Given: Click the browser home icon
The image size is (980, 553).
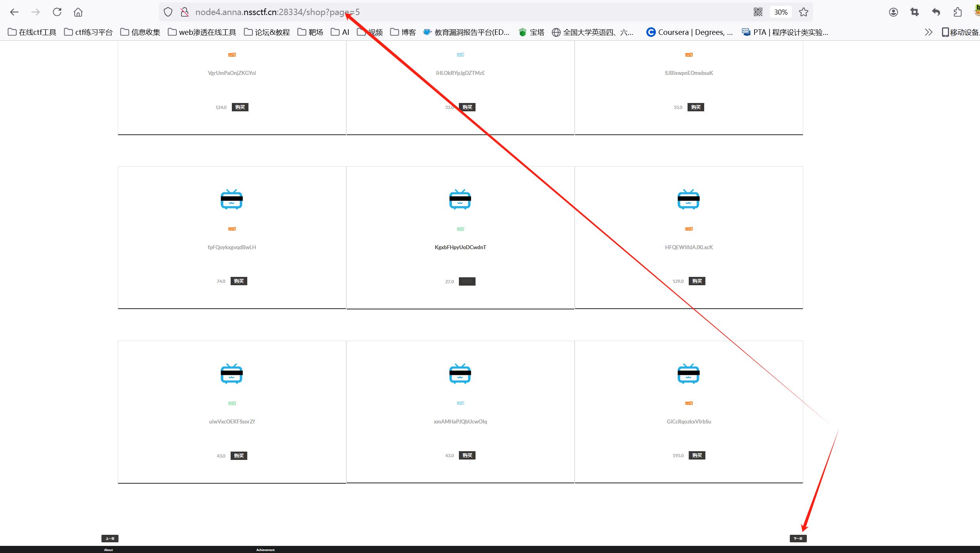Looking at the screenshot, I should click(x=78, y=12).
